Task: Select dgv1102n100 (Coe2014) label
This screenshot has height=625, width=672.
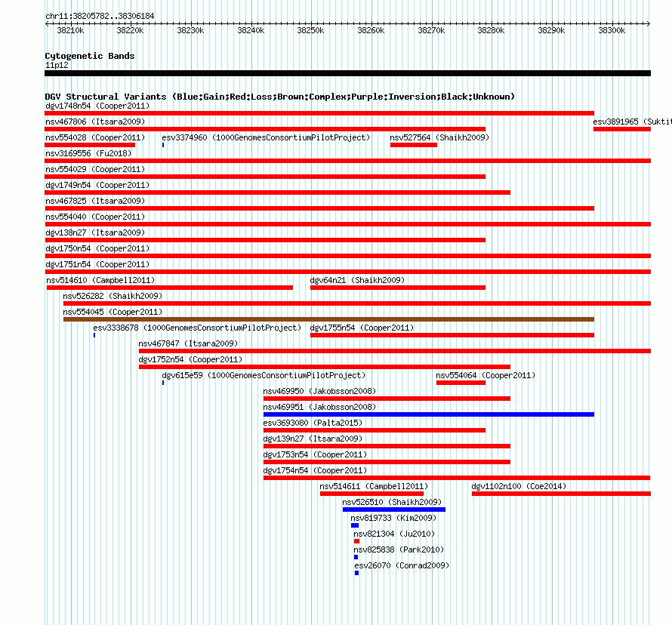Action: coord(519,486)
